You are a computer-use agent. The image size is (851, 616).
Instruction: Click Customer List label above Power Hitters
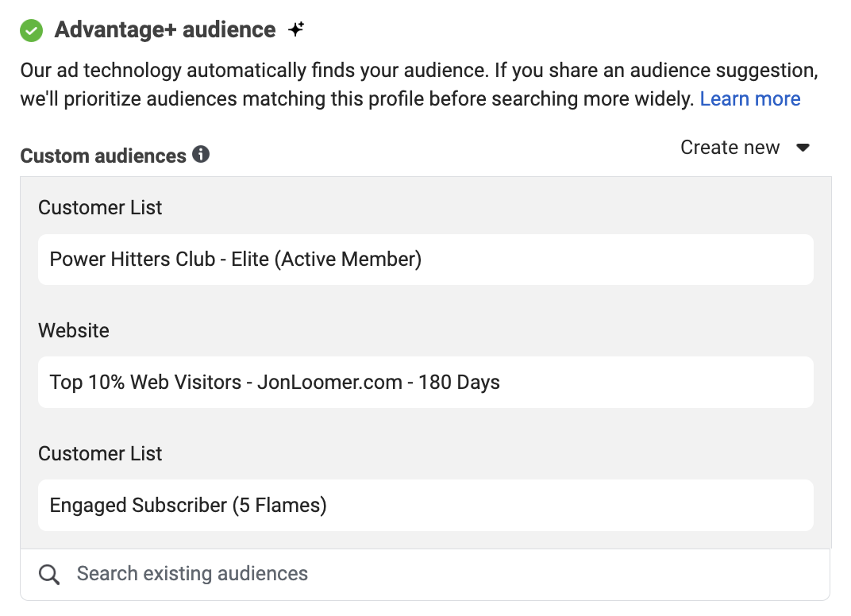coord(100,208)
